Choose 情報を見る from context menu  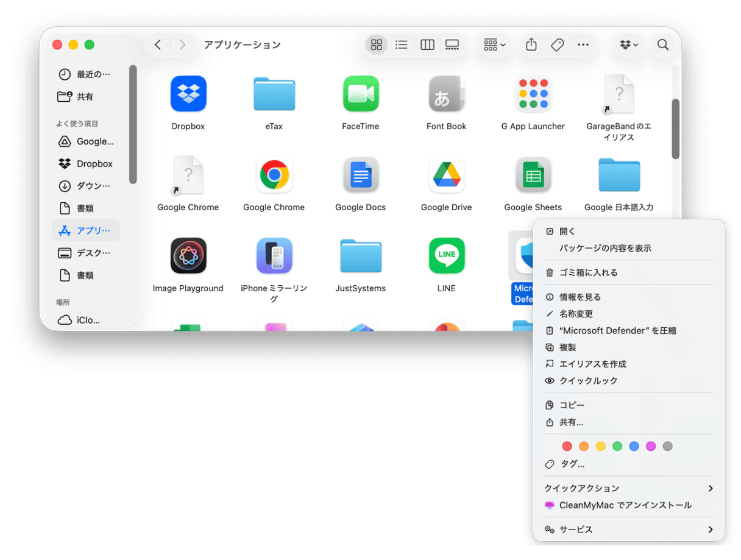(x=629, y=297)
